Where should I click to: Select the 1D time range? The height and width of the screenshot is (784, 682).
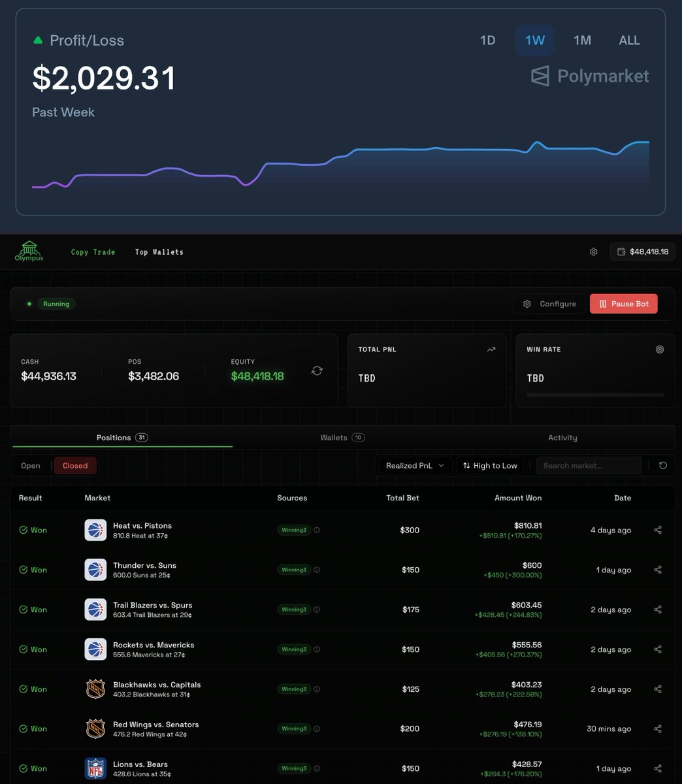pos(487,41)
